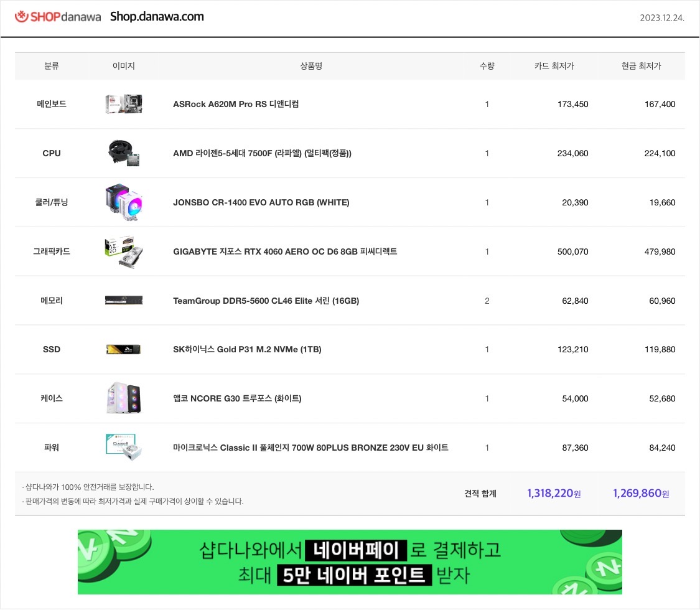Click the 앱코 NCORE G30 case image

tap(124, 398)
